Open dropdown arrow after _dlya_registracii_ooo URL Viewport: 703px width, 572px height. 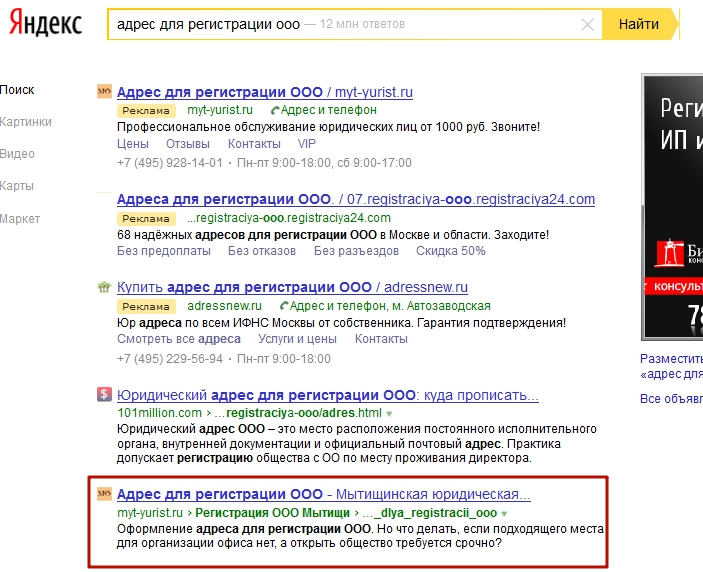[504, 513]
